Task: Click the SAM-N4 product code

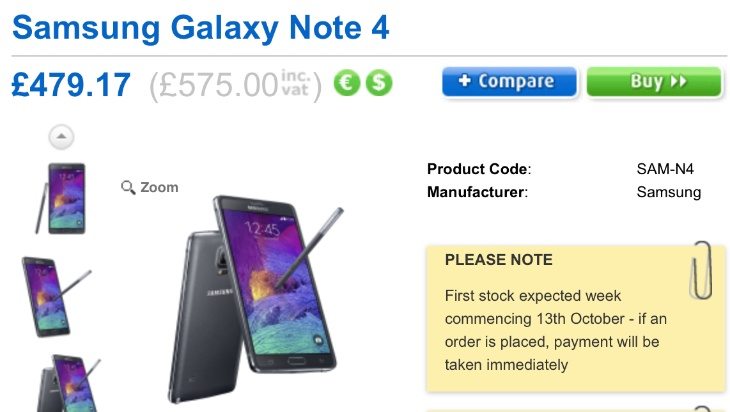Action: [x=665, y=169]
